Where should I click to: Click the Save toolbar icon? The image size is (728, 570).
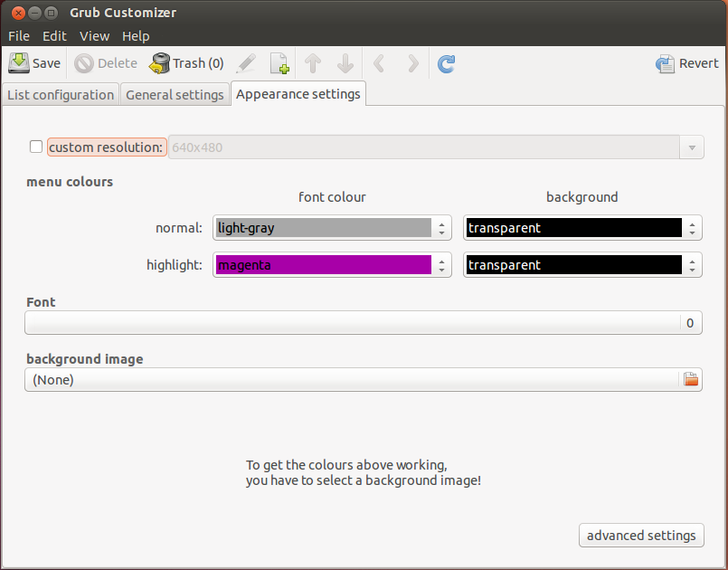[19, 63]
